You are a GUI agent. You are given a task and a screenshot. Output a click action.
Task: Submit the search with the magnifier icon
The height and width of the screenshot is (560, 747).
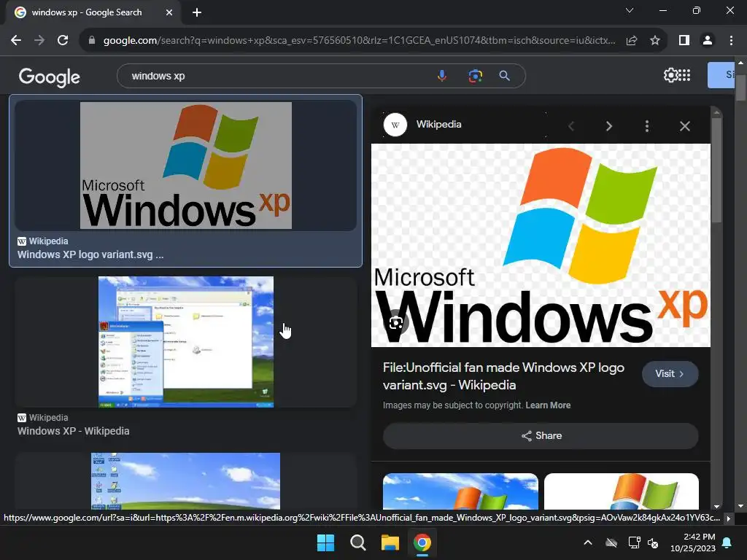tap(505, 76)
